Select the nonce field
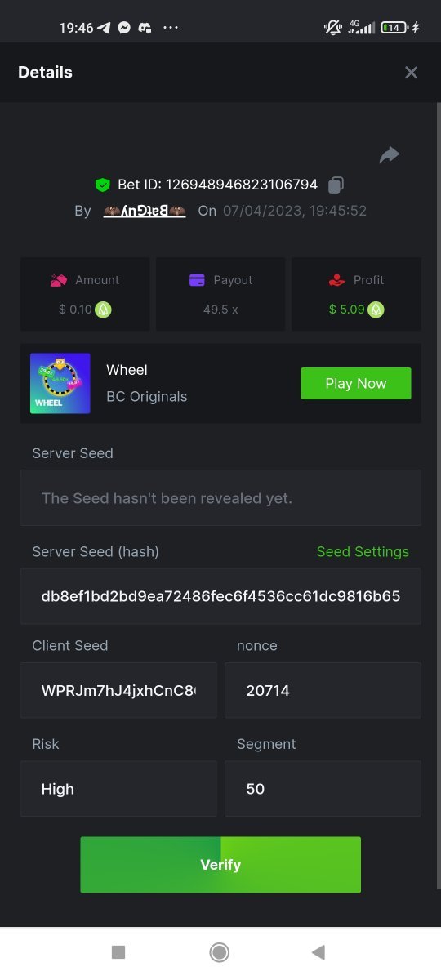Viewport: 441px width, 980px height. (323, 690)
